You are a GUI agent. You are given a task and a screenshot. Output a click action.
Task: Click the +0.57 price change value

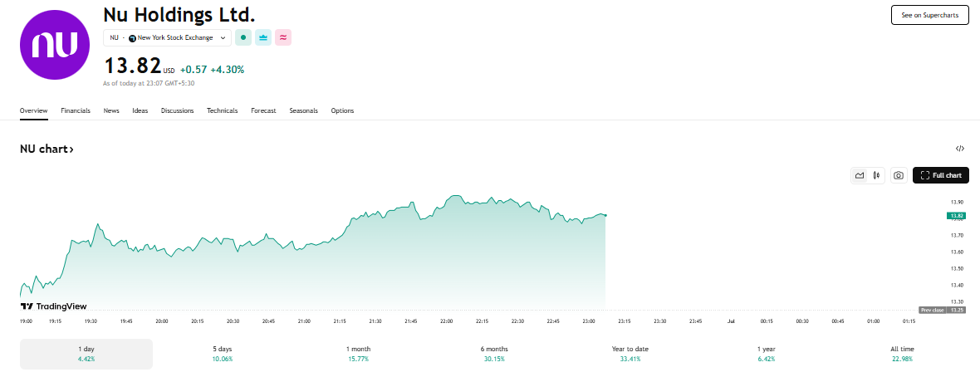[194, 70]
